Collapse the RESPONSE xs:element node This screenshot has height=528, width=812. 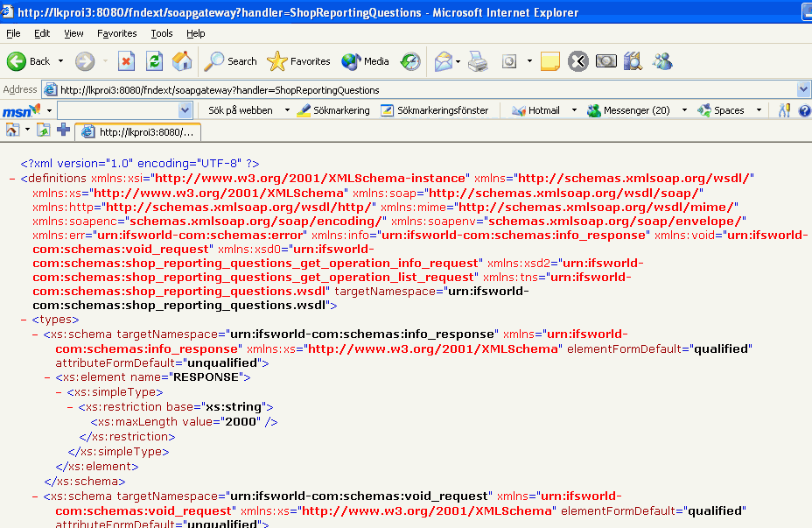[x=47, y=377]
